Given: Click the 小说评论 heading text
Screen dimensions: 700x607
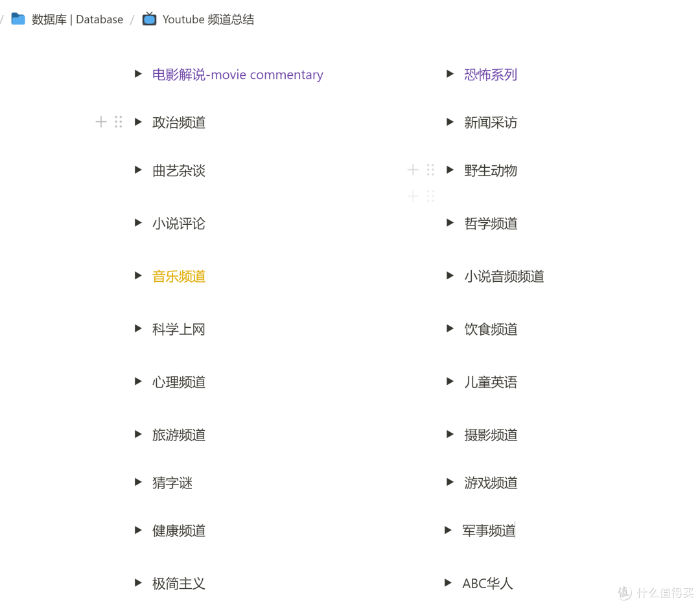Looking at the screenshot, I should 179,223.
